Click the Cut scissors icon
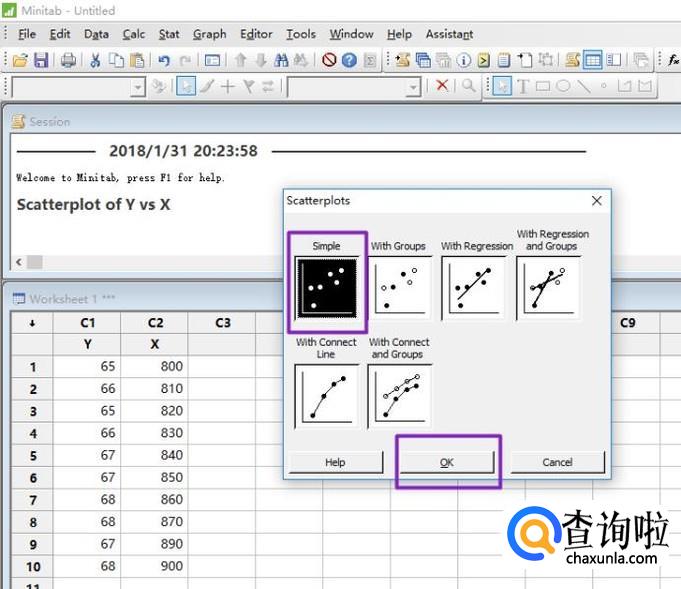 [95, 60]
